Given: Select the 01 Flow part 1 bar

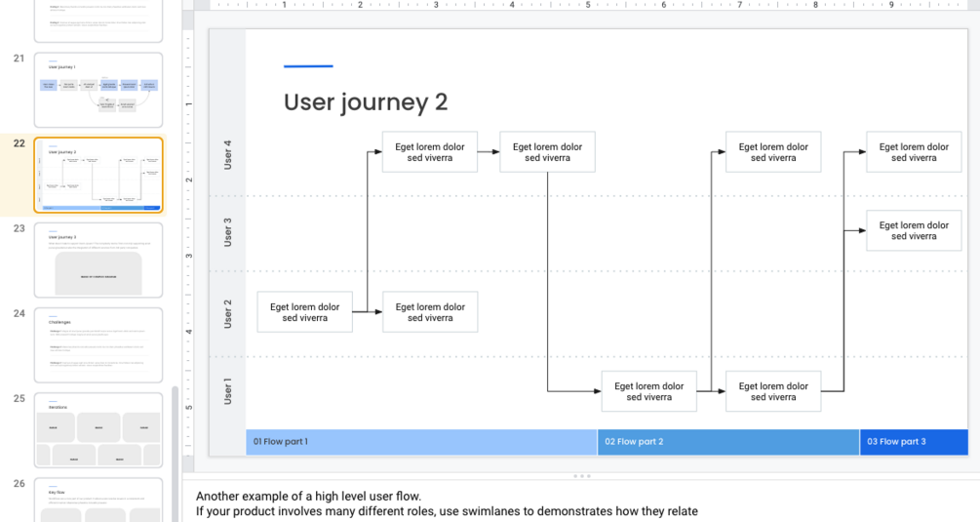Looking at the screenshot, I should click(x=422, y=441).
